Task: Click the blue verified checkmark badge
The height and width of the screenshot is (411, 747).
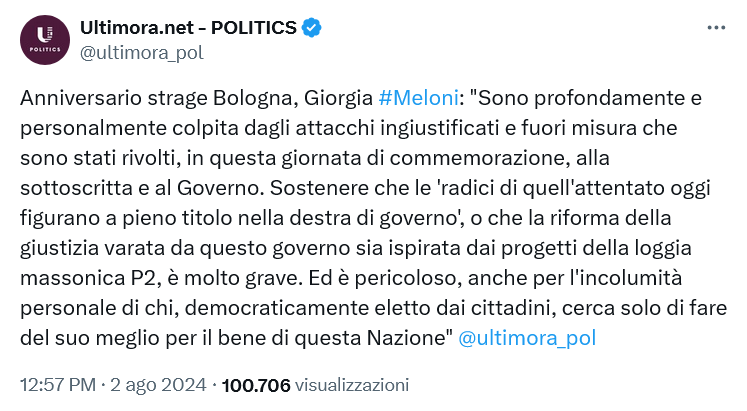Action: coord(312,28)
